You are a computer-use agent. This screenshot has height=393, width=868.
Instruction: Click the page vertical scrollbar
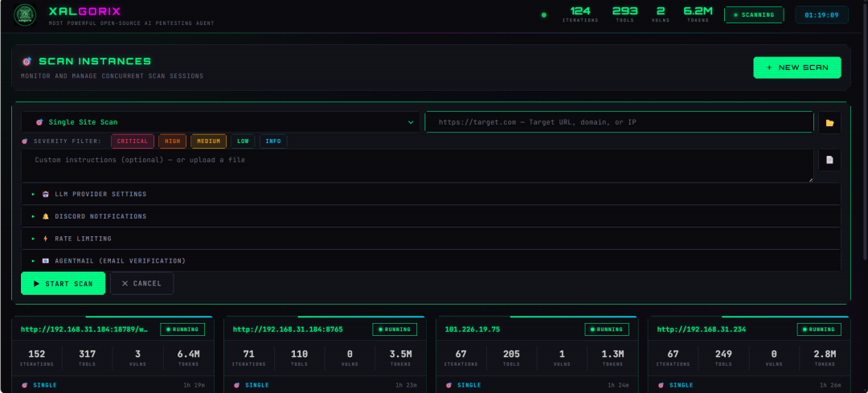[864, 133]
